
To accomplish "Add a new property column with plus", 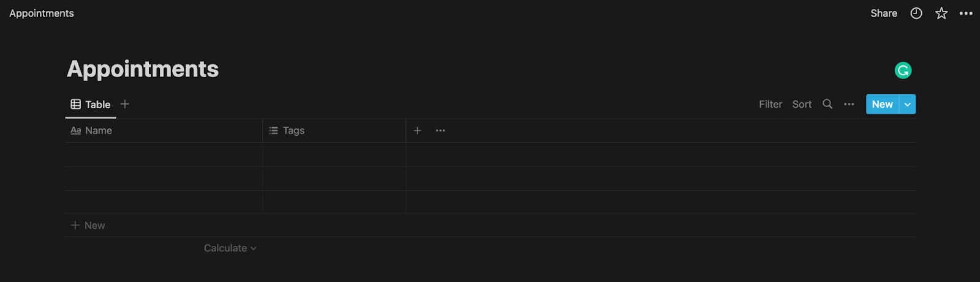I will 417,130.
